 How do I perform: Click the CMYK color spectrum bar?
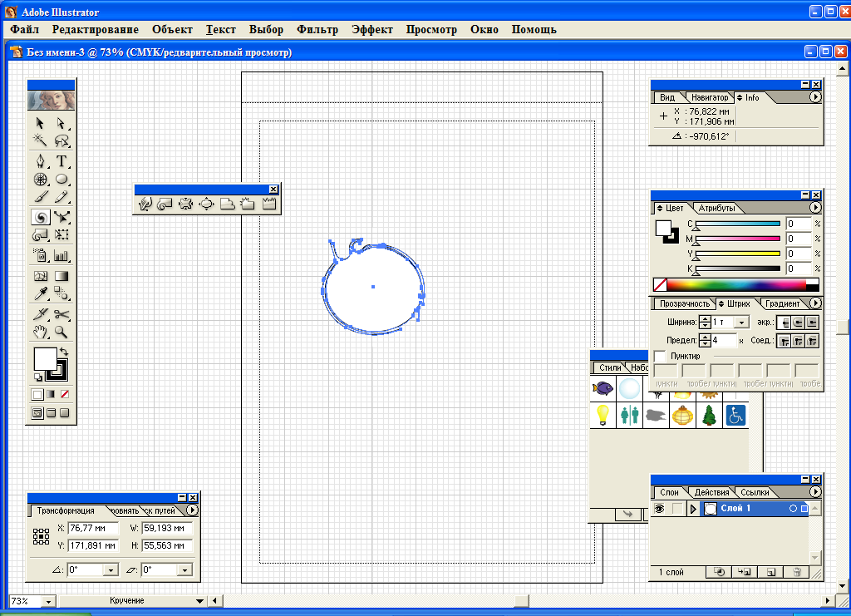736,284
